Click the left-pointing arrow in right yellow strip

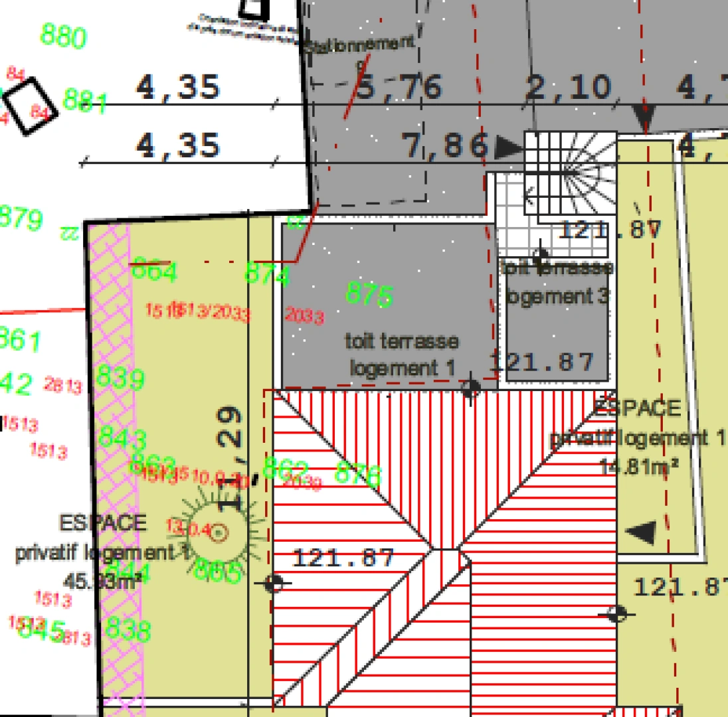click(x=640, y=532)
